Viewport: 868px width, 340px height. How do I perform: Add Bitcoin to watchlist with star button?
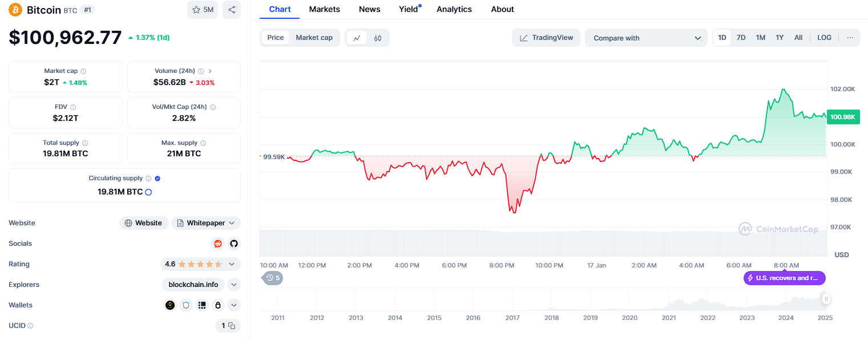pos(203,10)
